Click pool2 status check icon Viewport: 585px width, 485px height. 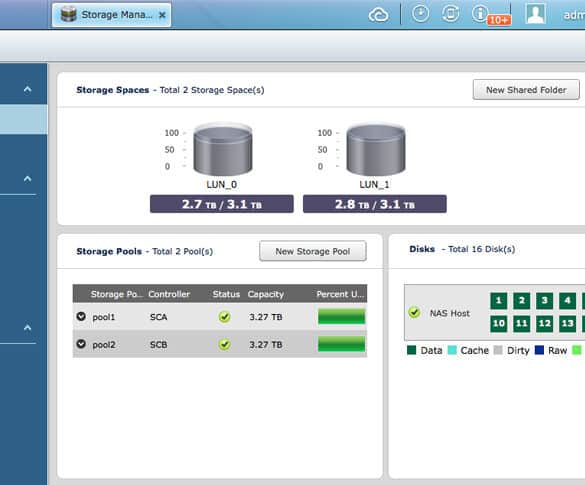pyautogui.click(x=224, y=344)
